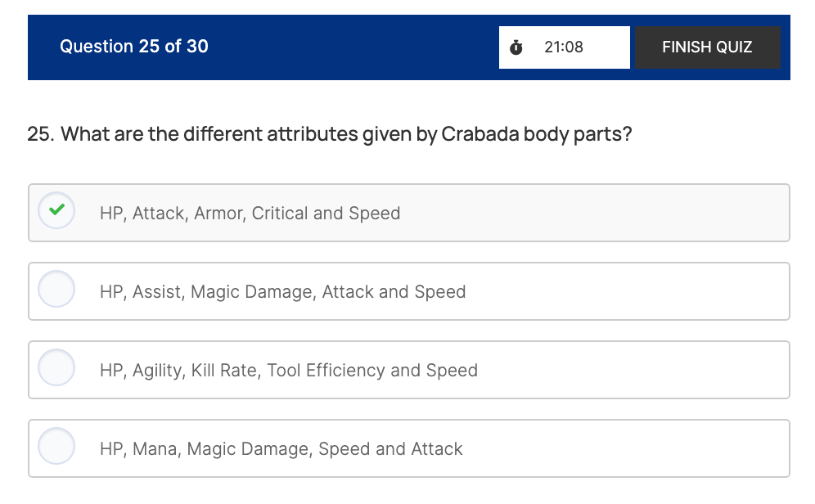Pick answer text "HP, Mana, Magic Damage, Speed and Attack"
815x504 pixels.
point(281,449)
